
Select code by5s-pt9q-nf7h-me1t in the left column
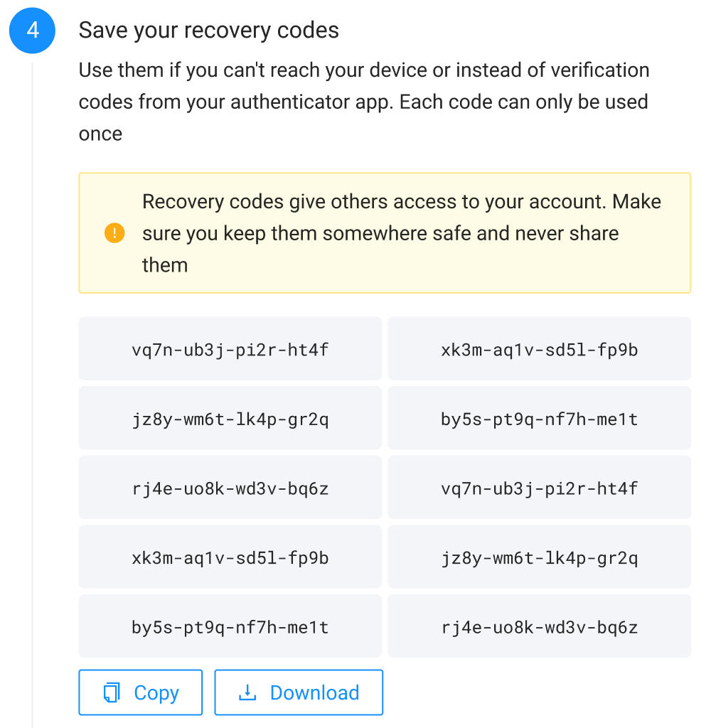click(x=230, y=626)
